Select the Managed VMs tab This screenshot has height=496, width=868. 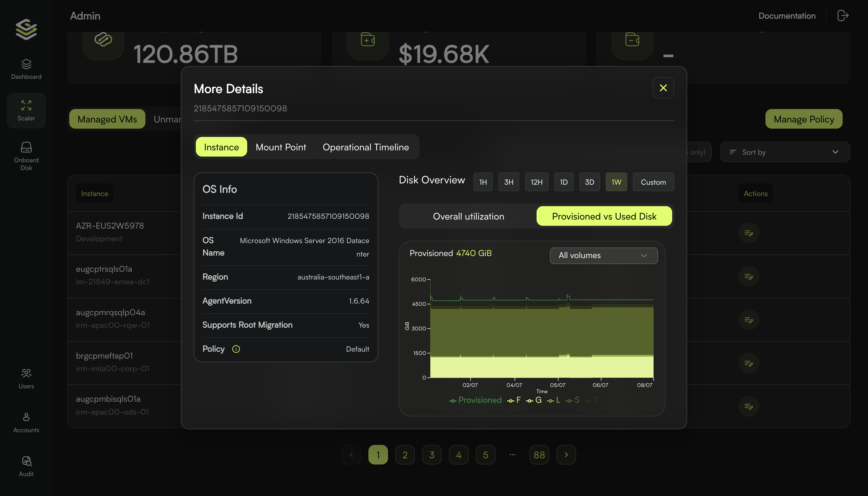tap(107, 119)
